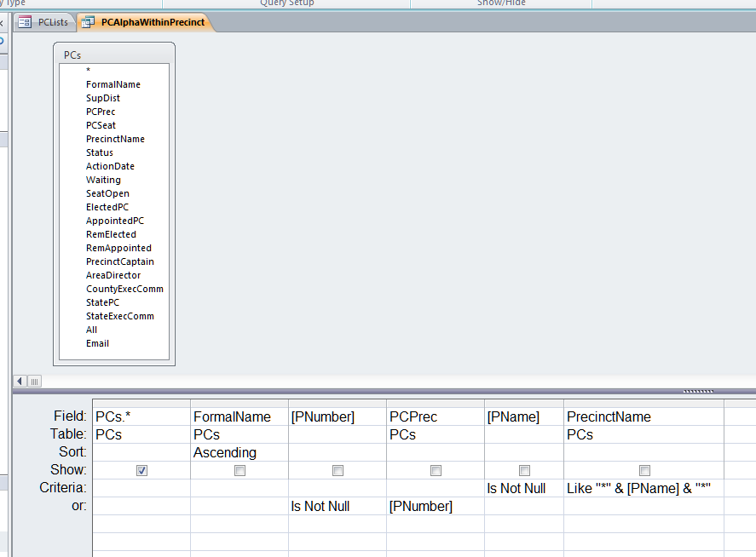Viewport: 756px width, 557px height.
Task: Select CountyExecComm in the PCs field list
Action: (x=124, y=289)
